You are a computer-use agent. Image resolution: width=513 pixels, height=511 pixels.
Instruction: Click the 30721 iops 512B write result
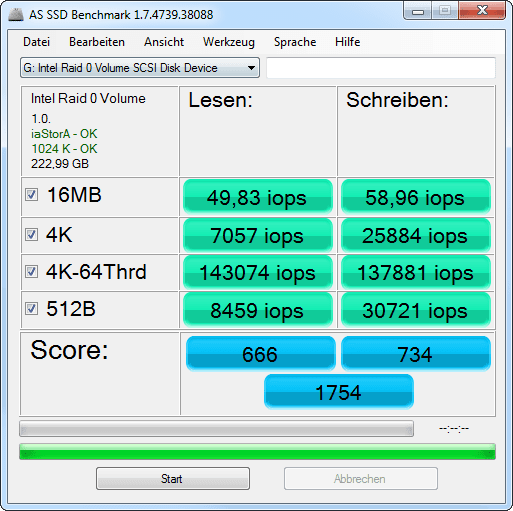tap(416, 310)
